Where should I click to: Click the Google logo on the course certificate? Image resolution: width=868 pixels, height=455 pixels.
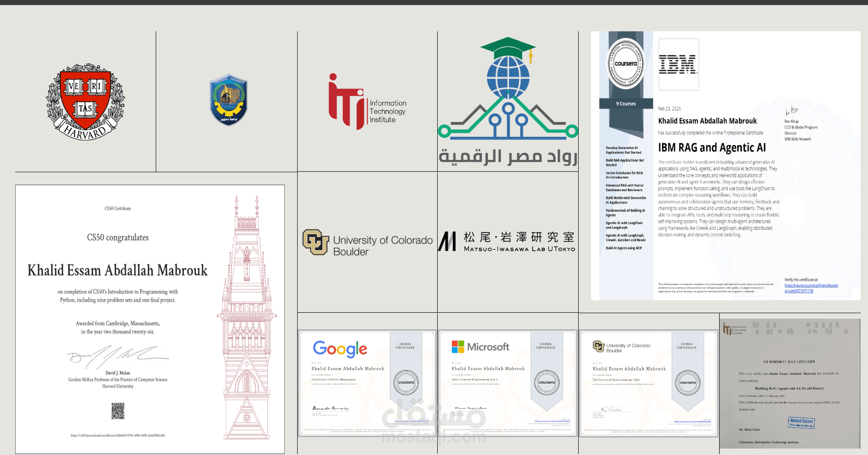tap(340, 349)
